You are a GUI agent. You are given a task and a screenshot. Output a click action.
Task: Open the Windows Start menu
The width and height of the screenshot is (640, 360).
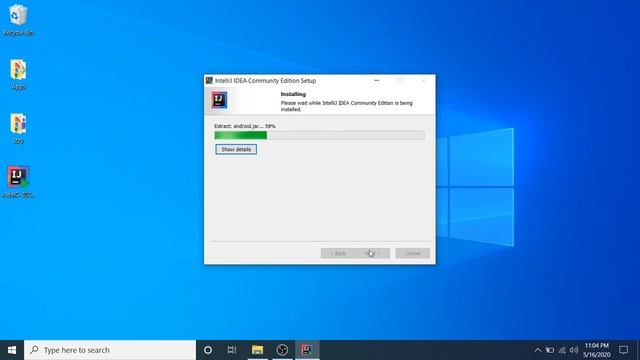pyautogui.click(x=12, y=350)
